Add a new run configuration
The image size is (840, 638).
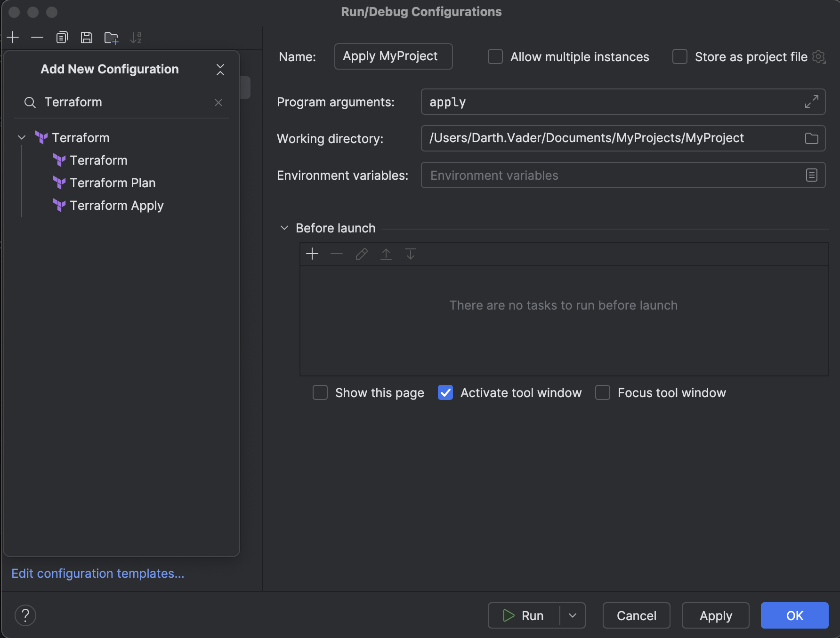(x=13, y=37)
